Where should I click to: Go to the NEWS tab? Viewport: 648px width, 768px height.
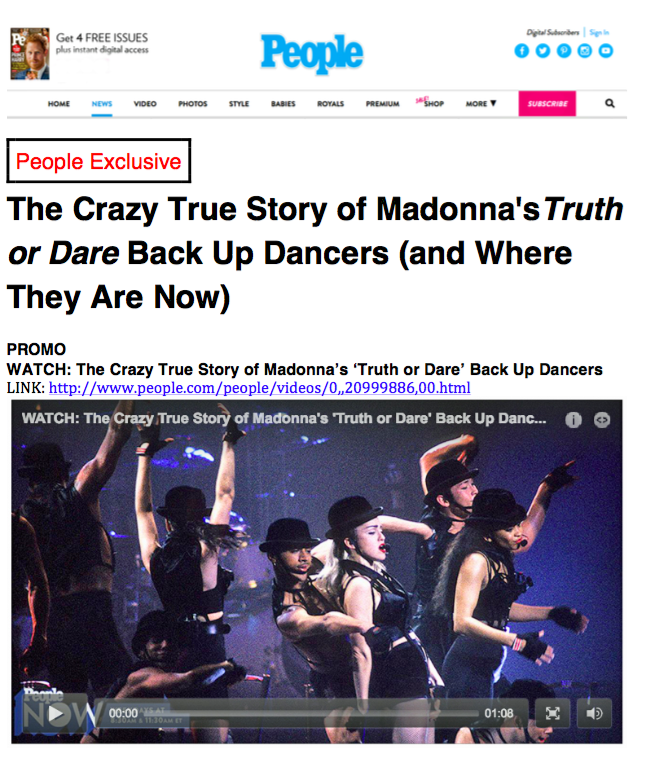(x=102, y=104)
